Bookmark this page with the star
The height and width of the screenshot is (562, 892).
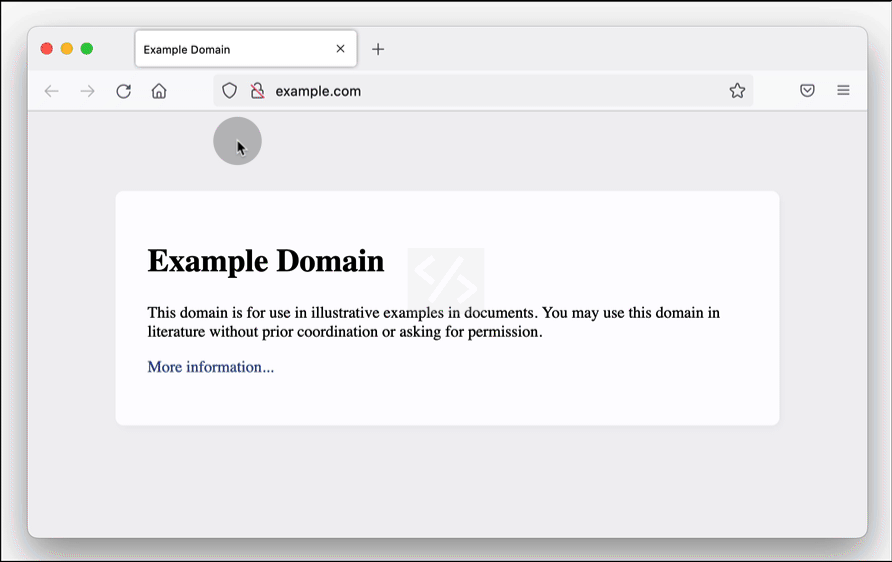click(737, 90)
